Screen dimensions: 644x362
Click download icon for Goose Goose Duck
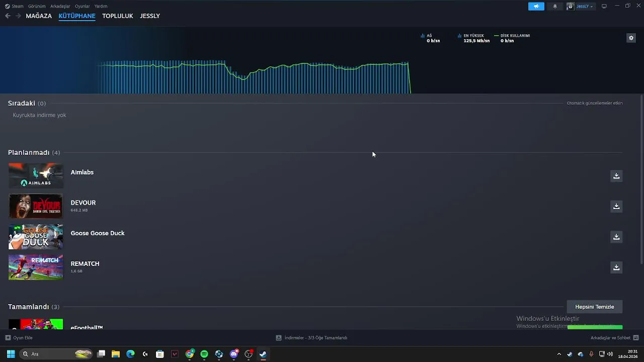[616, 237]
